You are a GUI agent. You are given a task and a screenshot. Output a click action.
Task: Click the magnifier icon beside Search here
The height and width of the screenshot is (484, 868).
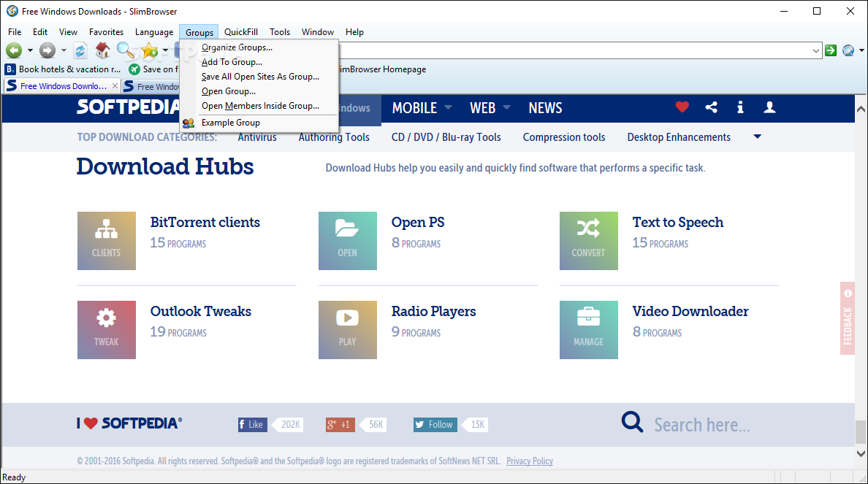tap(632, 422)
